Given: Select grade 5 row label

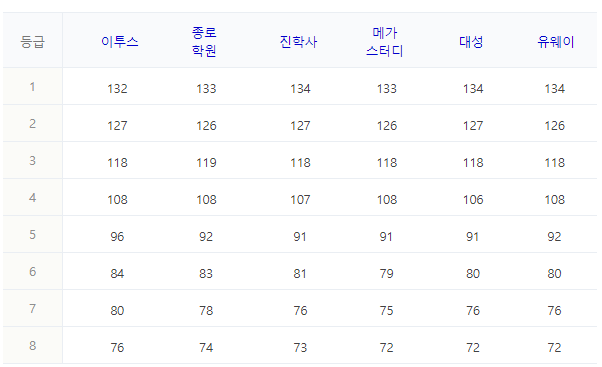Looking at the screenshot, I should tap(33, 235).
